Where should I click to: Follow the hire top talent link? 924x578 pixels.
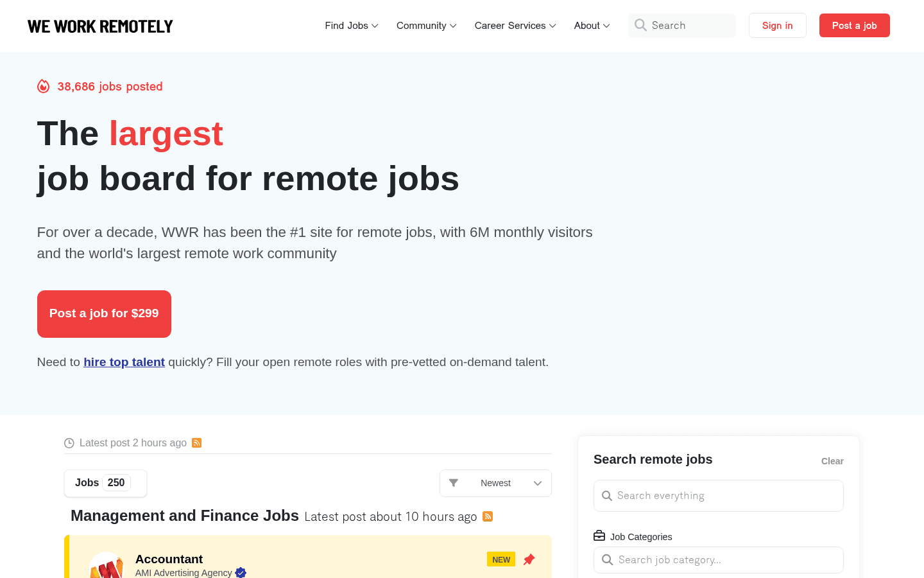pyautogui.click(x=124, y=362)
